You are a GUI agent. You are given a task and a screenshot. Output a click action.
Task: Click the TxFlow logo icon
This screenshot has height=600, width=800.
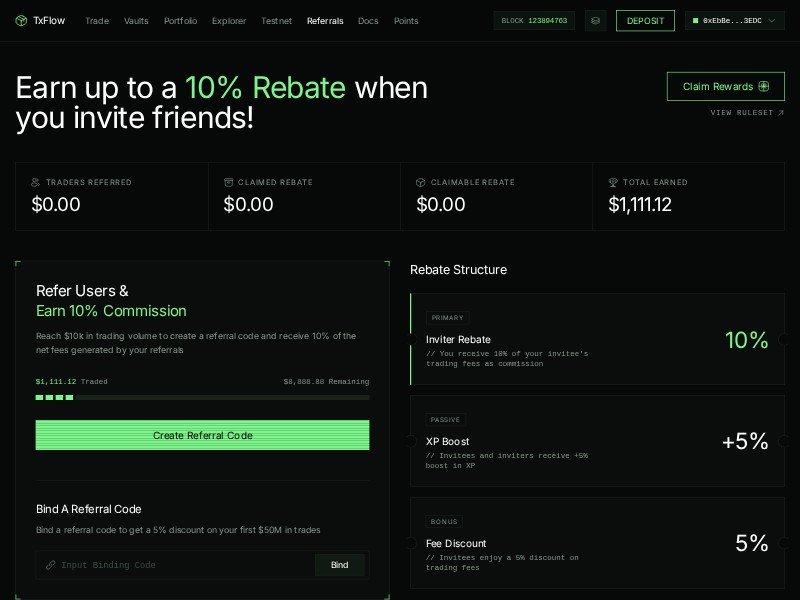(x=22, y=21)
